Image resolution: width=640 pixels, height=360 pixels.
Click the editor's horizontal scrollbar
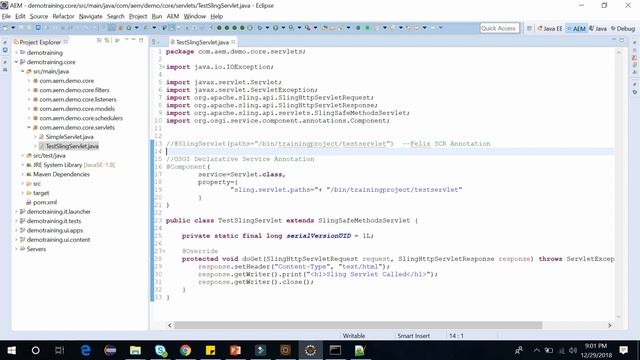tap(358, 325)
